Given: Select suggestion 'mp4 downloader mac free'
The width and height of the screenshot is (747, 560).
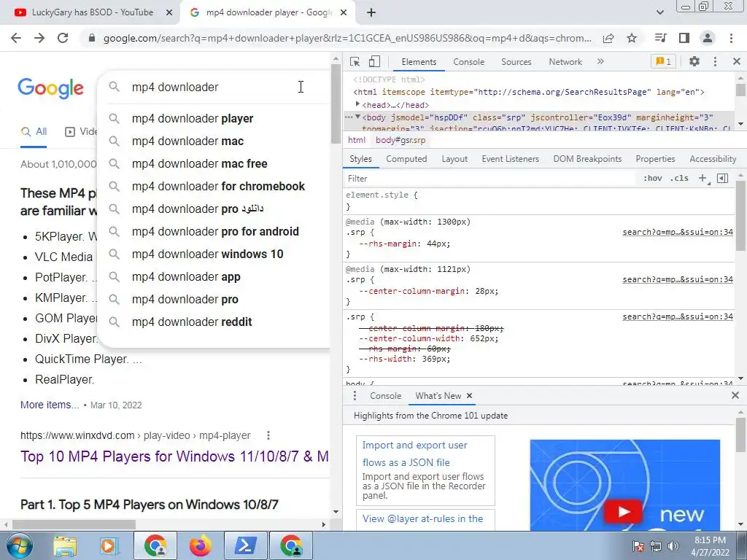Looking at the screenshot, I should [199, 164].
